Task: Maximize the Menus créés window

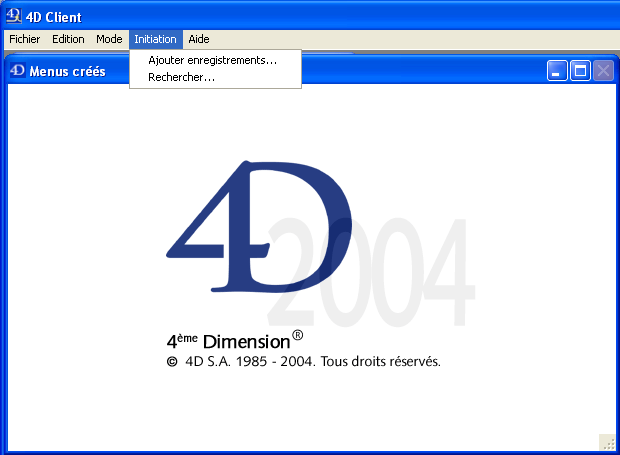Action: click(580, 71)
